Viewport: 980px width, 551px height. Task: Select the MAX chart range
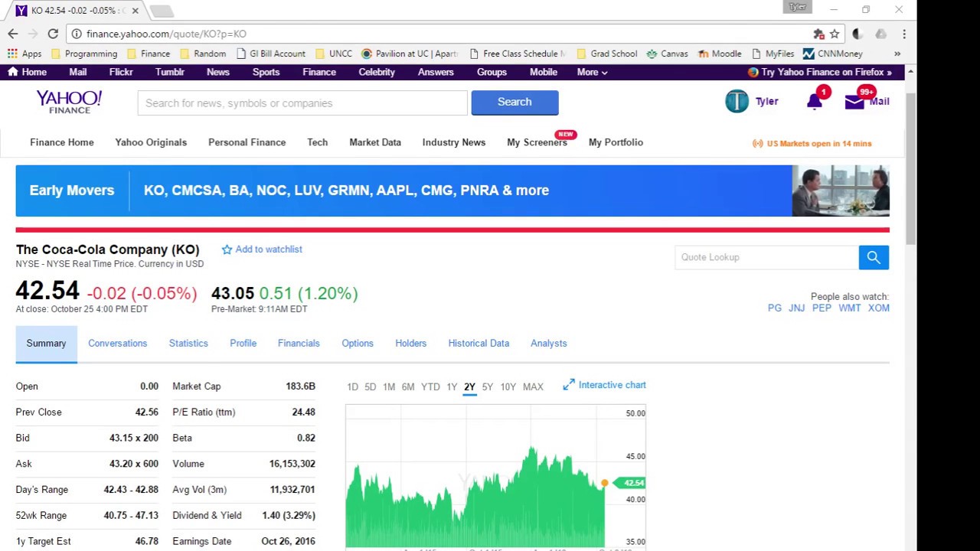point(533,386)
